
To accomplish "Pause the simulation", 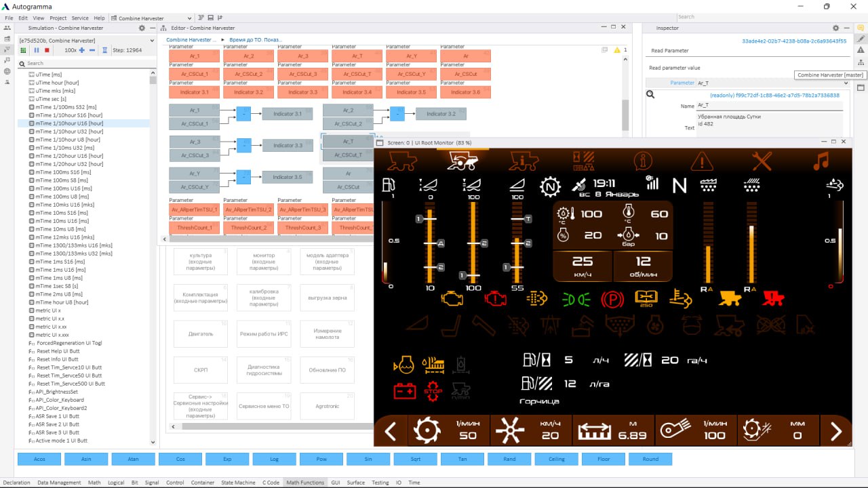I will click(37, 50).
